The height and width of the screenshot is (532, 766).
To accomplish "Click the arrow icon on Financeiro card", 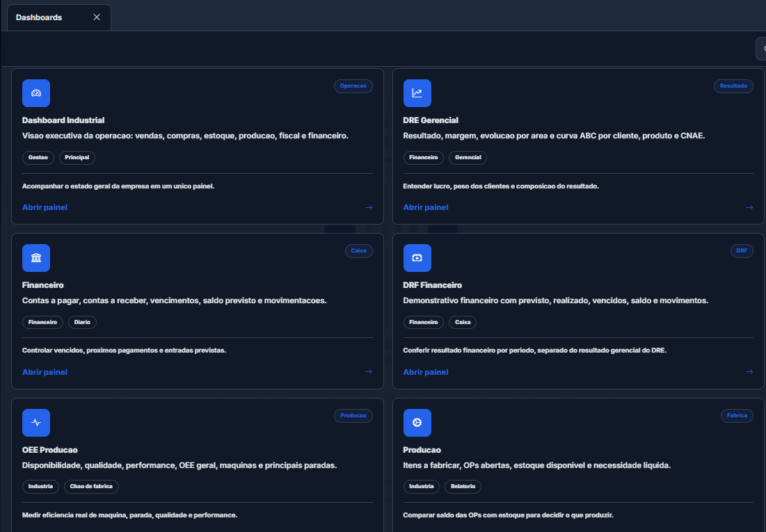I will click(x=369, y=372).
